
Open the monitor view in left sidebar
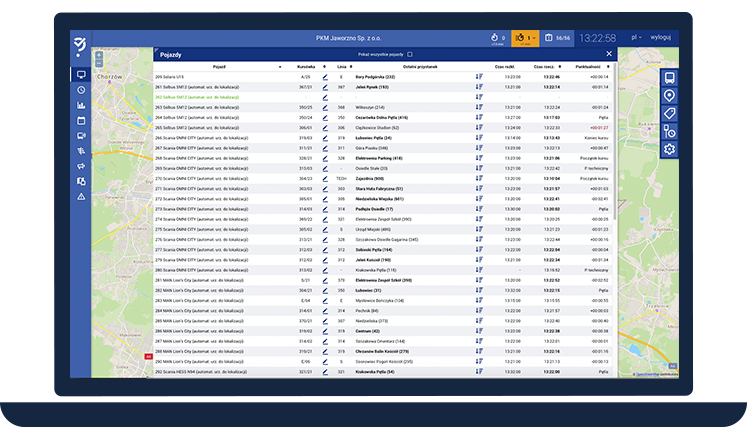(x=81, y=75)
